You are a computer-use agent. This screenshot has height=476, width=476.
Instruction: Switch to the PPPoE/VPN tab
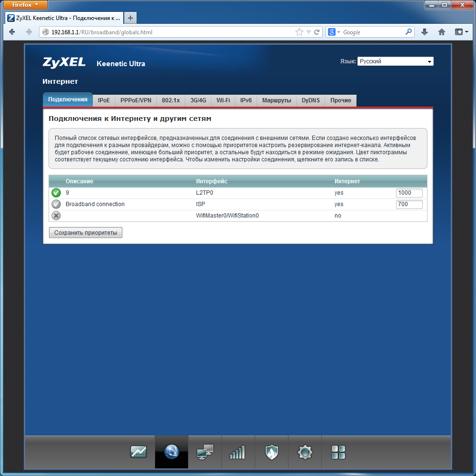136,100
